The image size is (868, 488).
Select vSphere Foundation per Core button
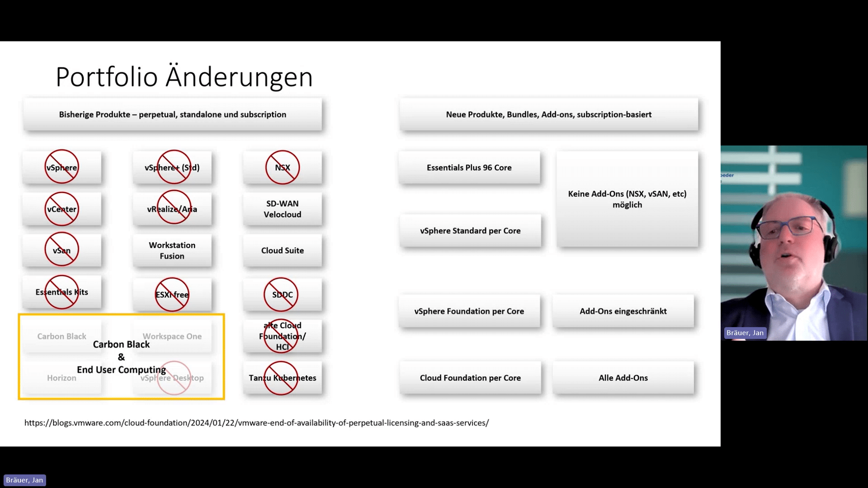coord(470,311)
